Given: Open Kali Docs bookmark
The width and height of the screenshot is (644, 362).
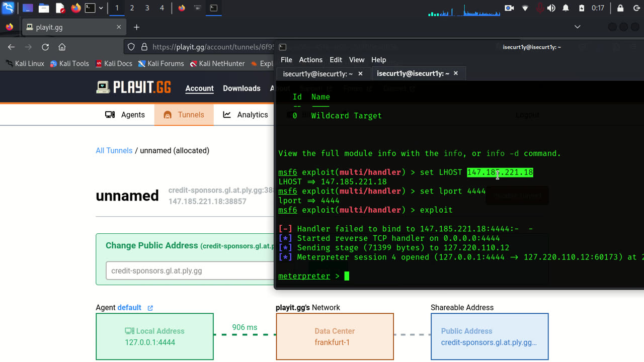Looking at the screenshot, I should 114,63.
